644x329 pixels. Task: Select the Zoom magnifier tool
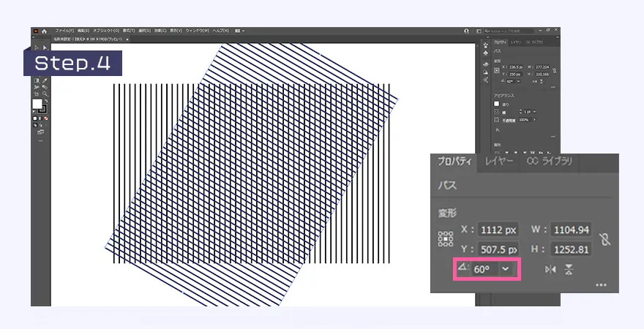(x=45, y=94)
